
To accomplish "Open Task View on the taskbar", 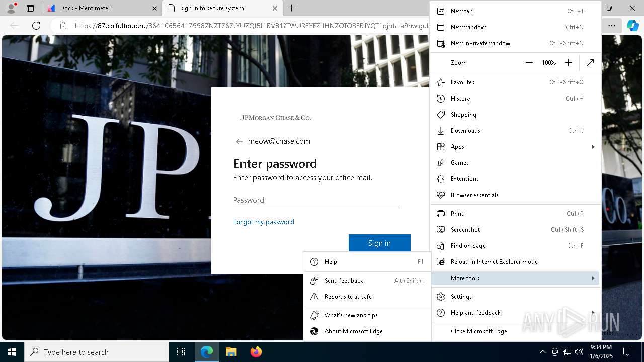I will (181, 352).
